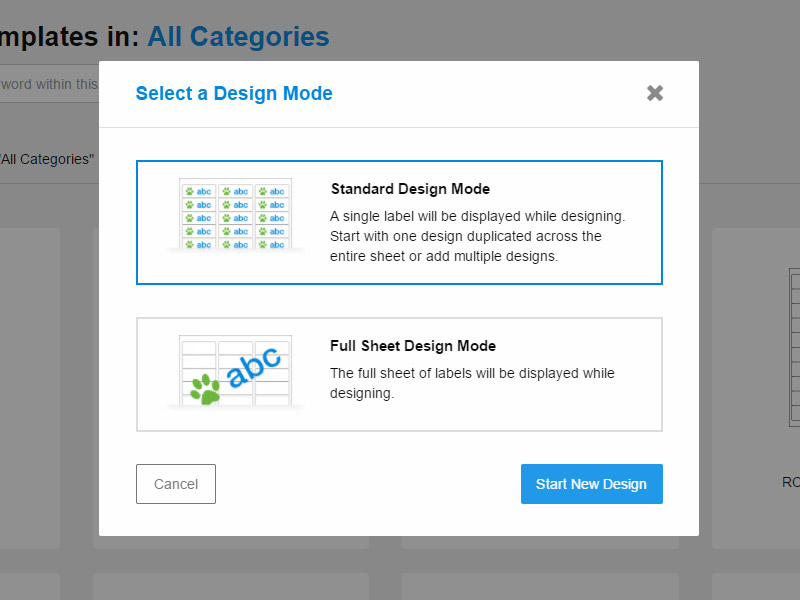The image size is (800, 600).
Task: Close the Select a Design Mode dialog
Action: [x=655, y=93]
